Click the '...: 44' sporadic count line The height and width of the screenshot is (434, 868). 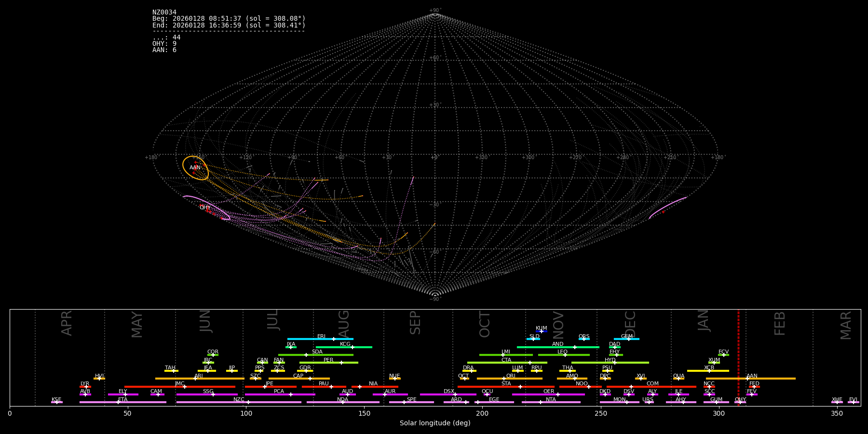tap(166, 37)
